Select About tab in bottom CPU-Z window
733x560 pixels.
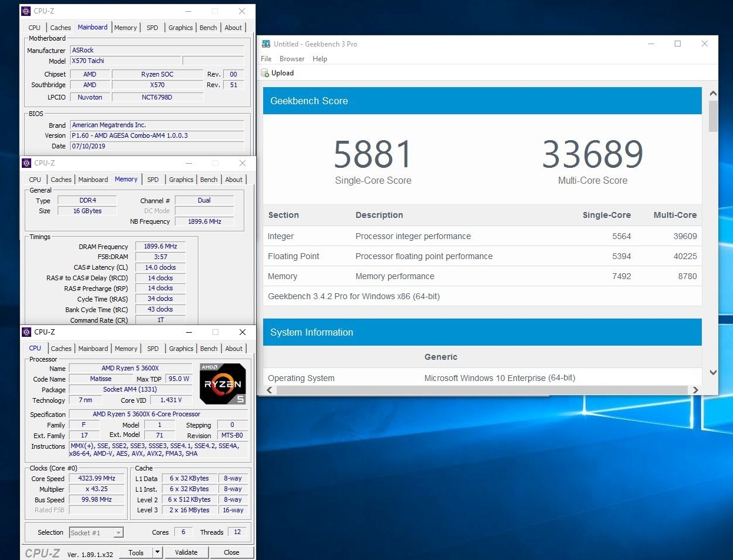(234, 349)
